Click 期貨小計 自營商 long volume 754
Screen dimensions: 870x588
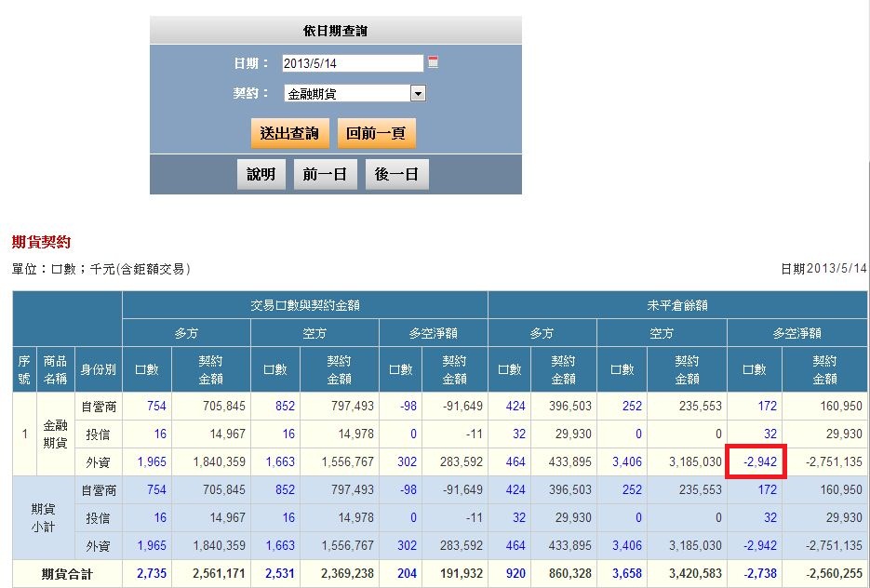156,489
